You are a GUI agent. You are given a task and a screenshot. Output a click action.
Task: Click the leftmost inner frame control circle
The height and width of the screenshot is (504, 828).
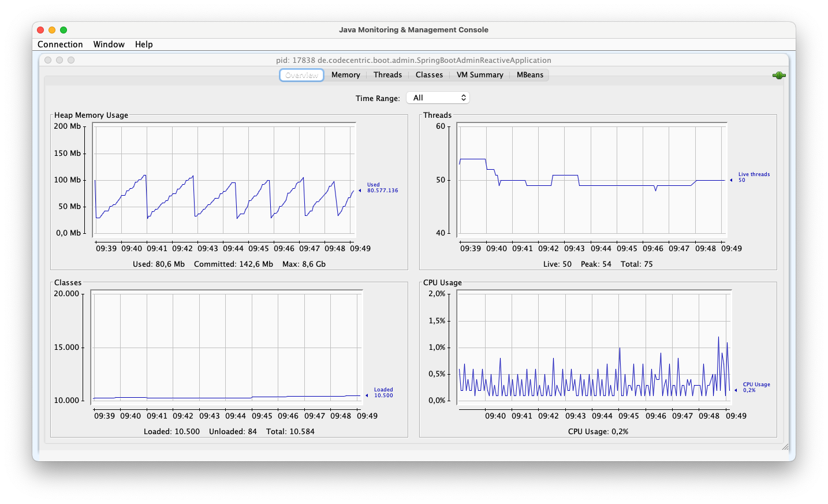coord(47,59)
